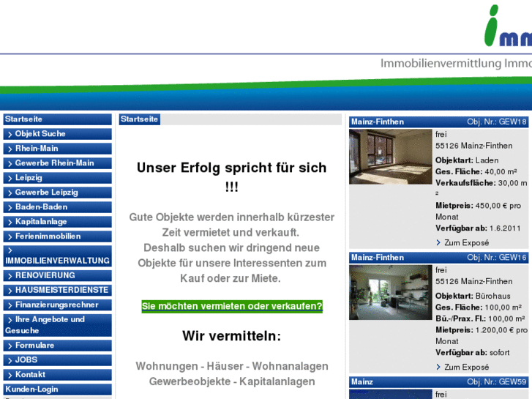Click Mainz title of listing GEW59
This screenshot has height=399, width=532.
362,382
